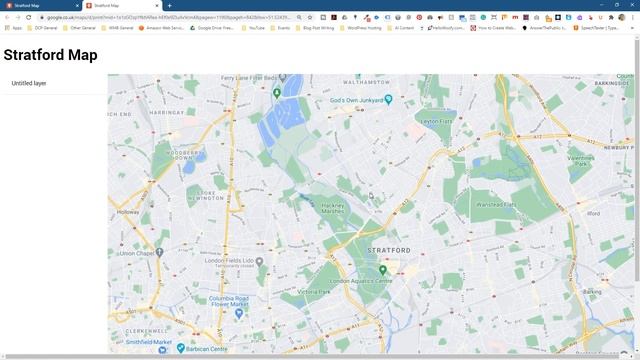Click the Holloway map label
This screenshot has width=640, height=360.
point(128,212)
